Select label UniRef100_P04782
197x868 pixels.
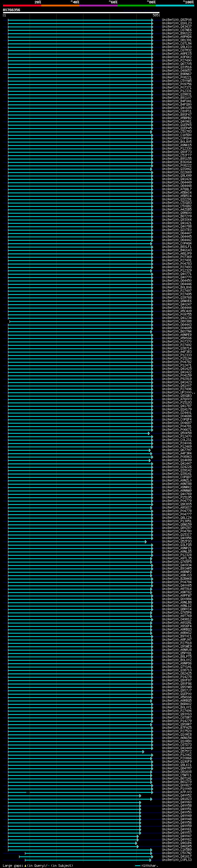(177, 362)
